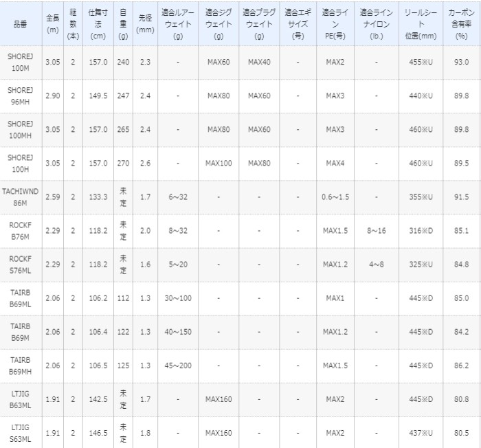Click the カーボン含有率 column header
Viewport: 481px width, 448px height.
click(x=461, y=23)
